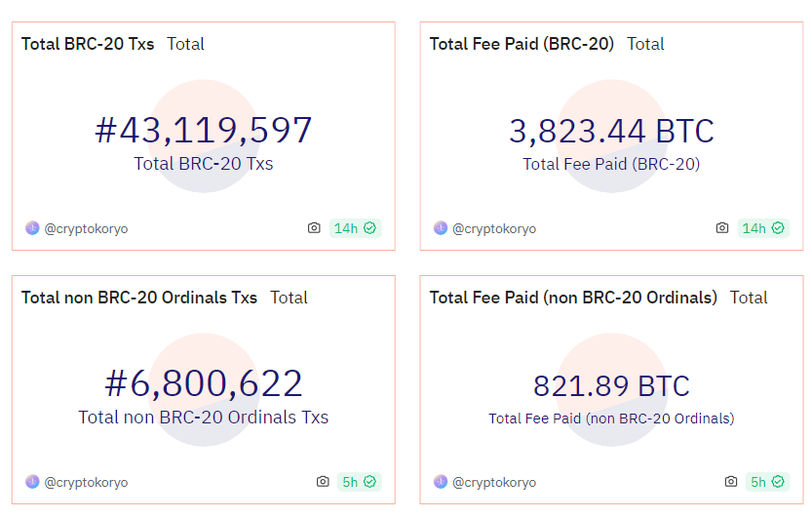
Task: Click the 14h refresh badge on Total Fee Paid (BRC-20)
Action: 763,228
